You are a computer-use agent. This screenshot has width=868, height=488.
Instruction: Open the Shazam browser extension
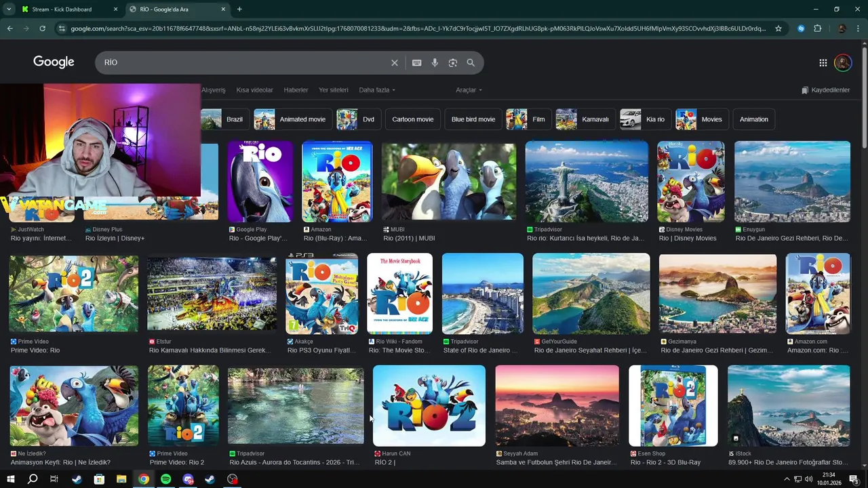click(x=801, y=28)
